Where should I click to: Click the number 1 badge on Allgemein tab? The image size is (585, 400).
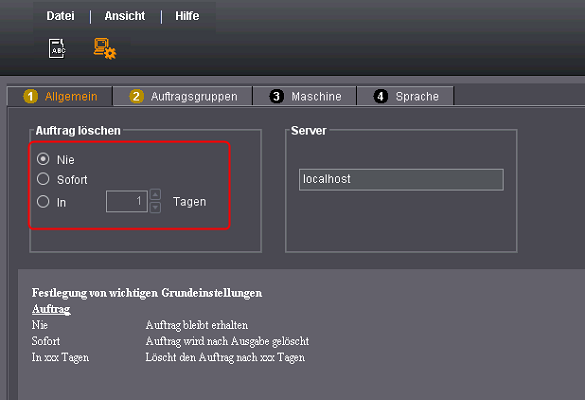[x=30, y=97]
